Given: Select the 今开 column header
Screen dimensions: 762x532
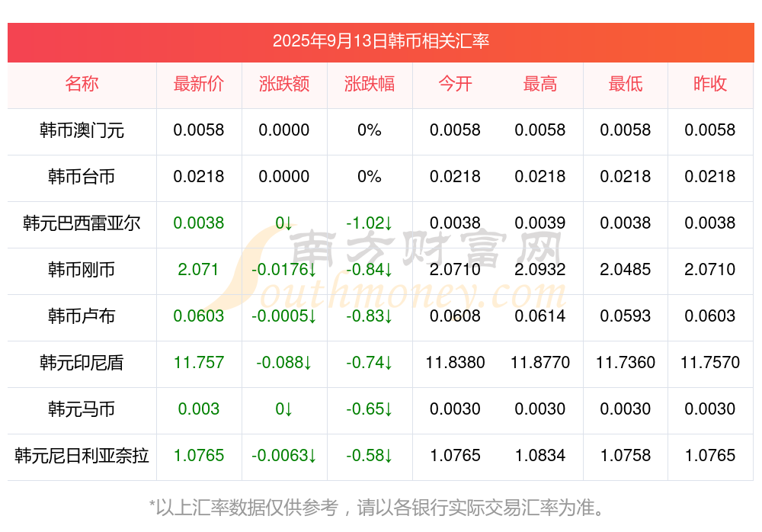Looking at the screenshot, I should point(455,84).
